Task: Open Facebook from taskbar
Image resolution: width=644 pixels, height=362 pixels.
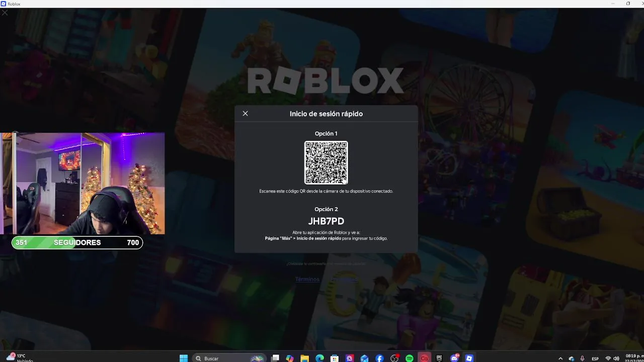Action: click(379, 358)
